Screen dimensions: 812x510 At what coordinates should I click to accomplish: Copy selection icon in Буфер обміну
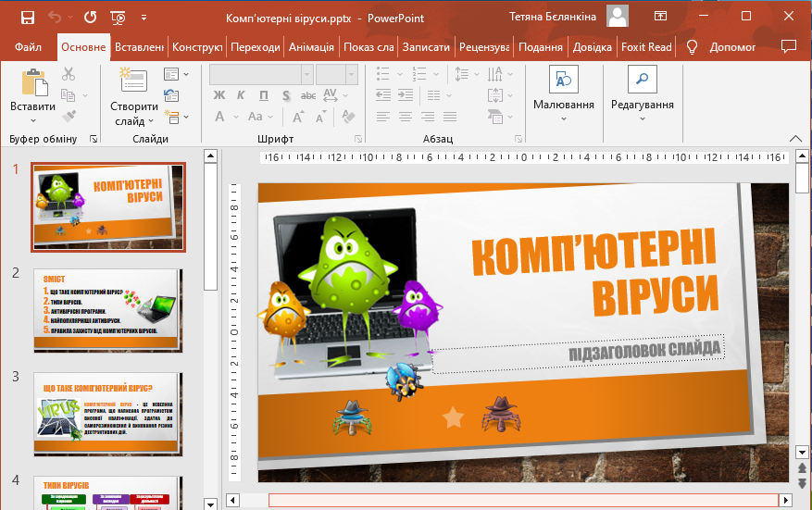68,95
